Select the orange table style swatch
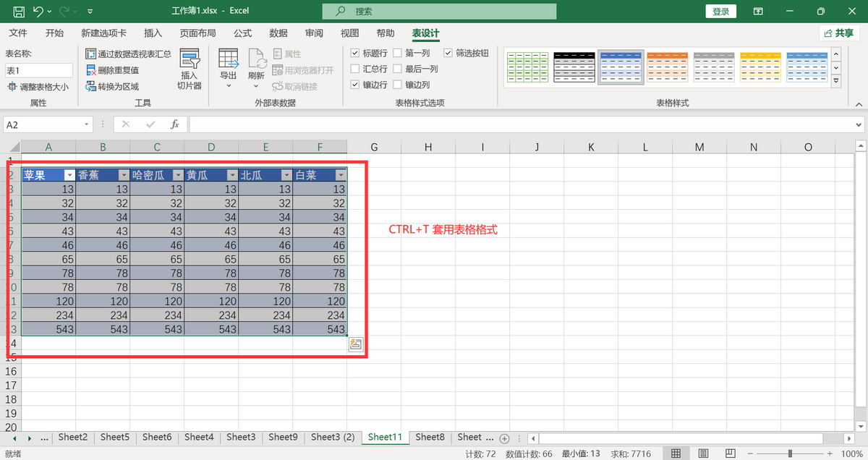Screen dimensions: 868x460 [667, 67]
